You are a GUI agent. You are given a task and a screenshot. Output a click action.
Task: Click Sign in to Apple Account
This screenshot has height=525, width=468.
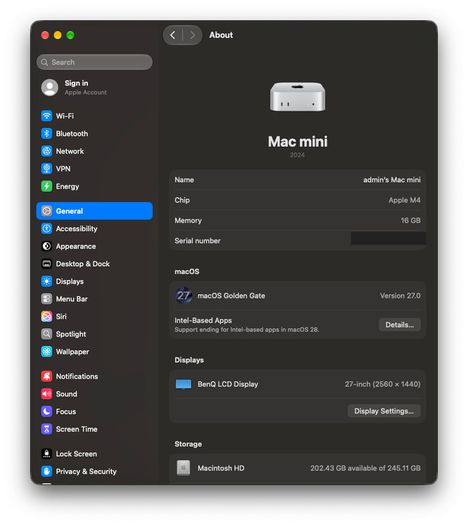76,83
